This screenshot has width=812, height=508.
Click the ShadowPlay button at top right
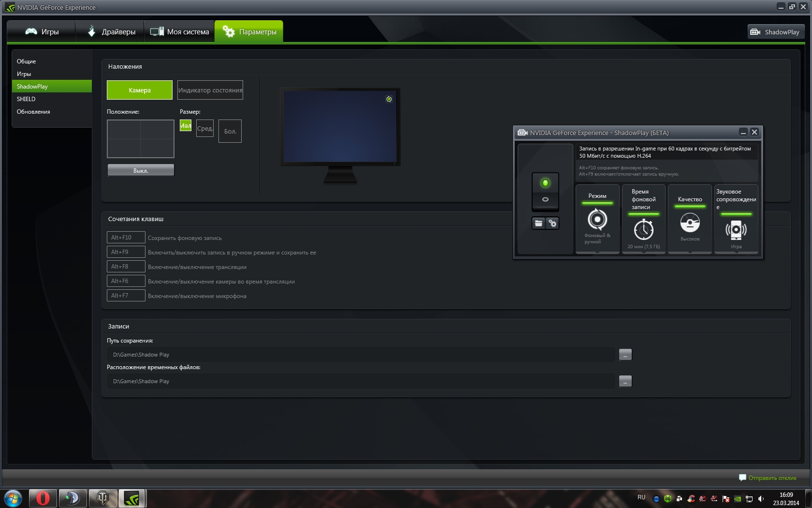776,32
